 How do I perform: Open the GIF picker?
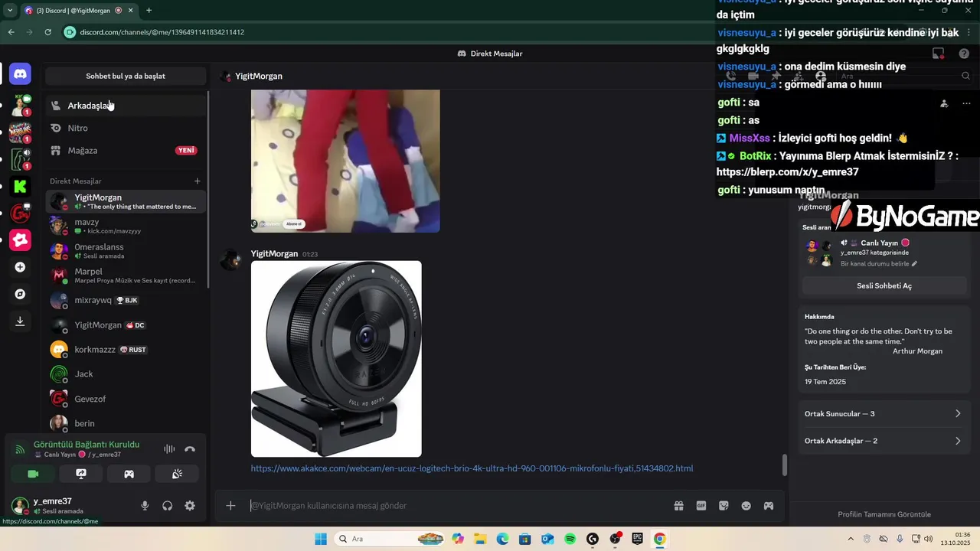701,506
